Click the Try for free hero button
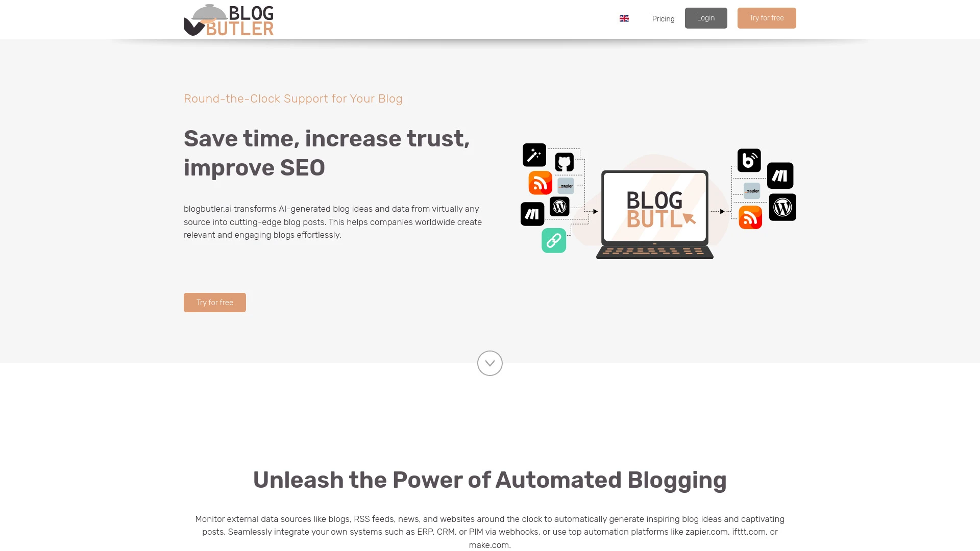Screen dimensions: 980x551 pyautogui.click(x=215, y=302)
